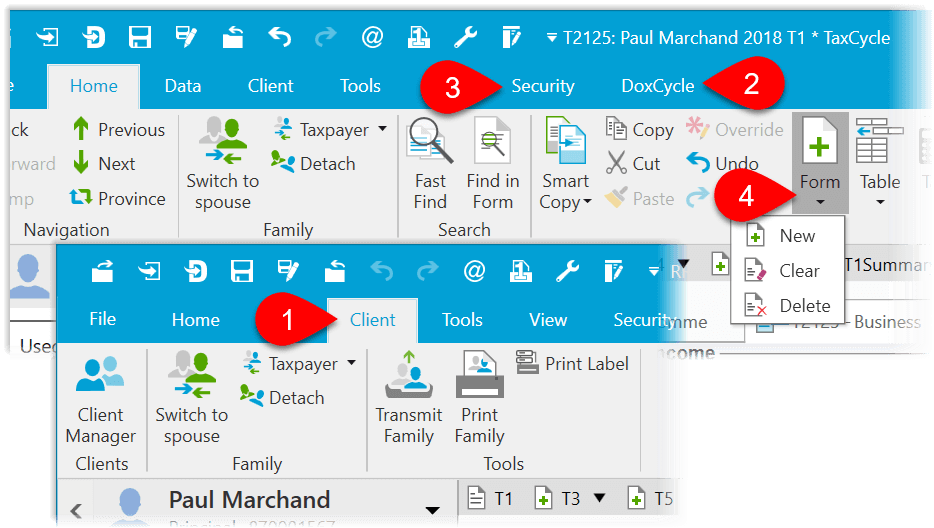The width and height of the screenshot is (934, 528).
Task: Select the Home ribbon tab in back window
Action: point(94,86)
